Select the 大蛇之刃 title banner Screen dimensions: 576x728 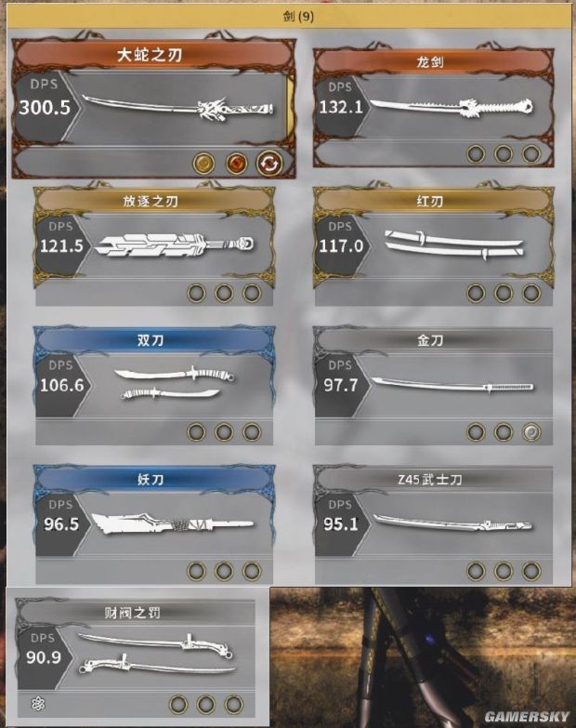pyautogui.click(x=151, y=55)
